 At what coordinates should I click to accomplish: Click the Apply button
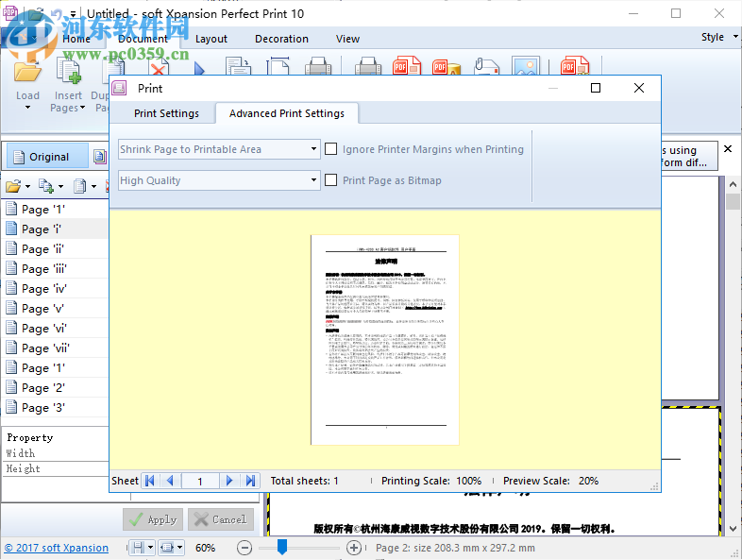click(154, 519)
